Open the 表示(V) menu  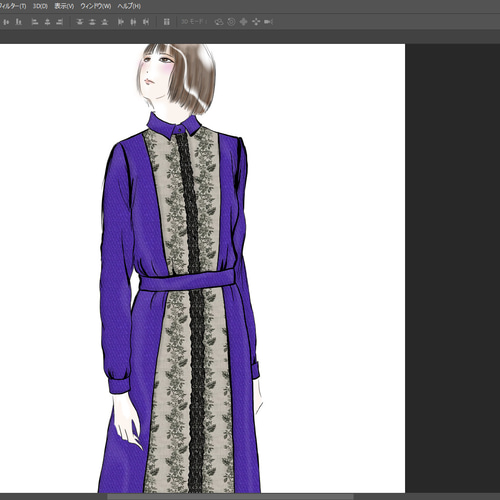[64, 6]
